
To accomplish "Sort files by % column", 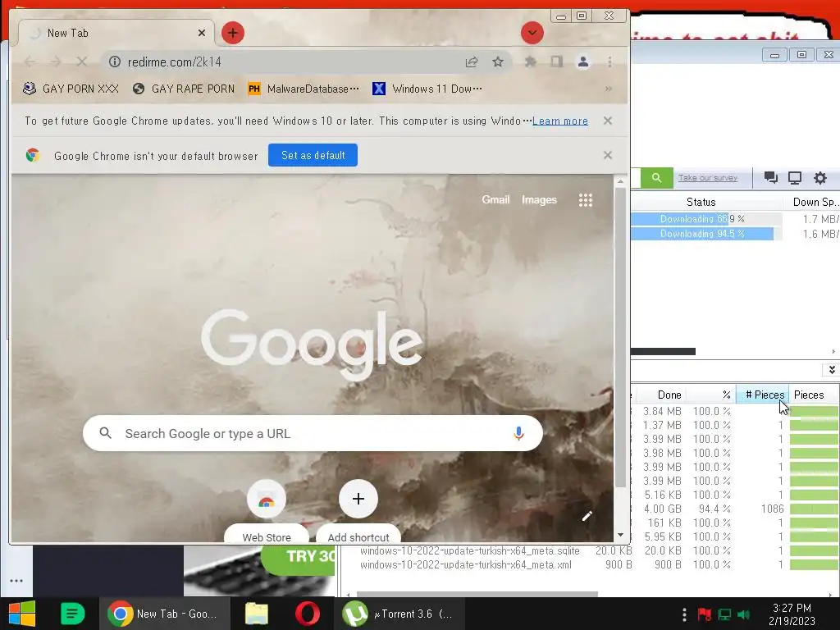I will pos(727,395).
